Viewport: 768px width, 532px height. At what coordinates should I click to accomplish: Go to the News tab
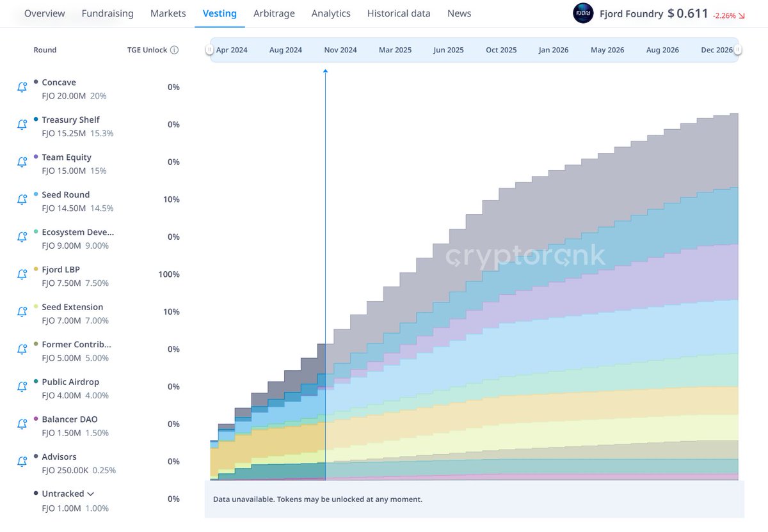coord(460,13)
